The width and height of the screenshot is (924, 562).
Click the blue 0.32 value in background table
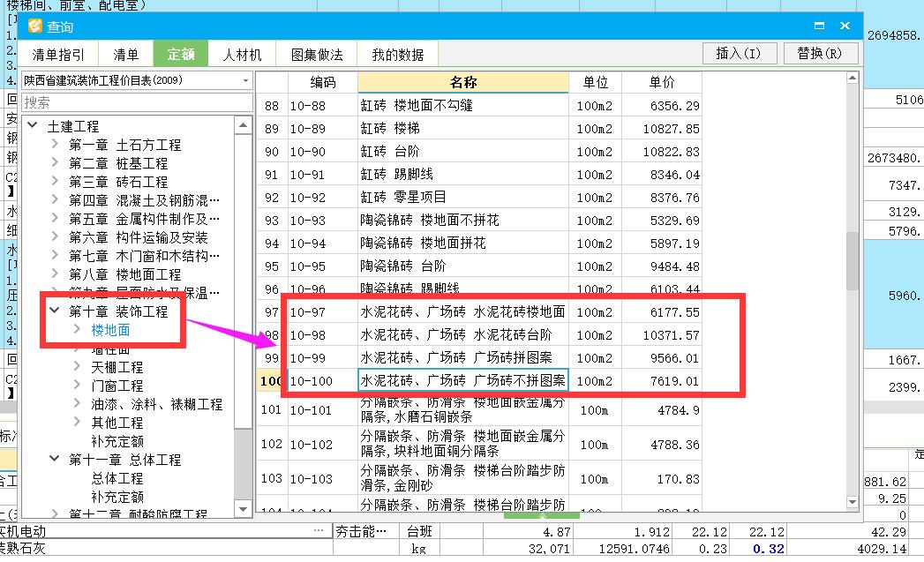coord(769,549)
